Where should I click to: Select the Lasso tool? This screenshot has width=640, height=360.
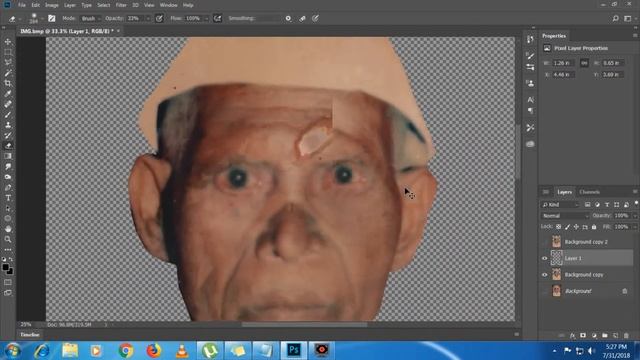(8, 62)
